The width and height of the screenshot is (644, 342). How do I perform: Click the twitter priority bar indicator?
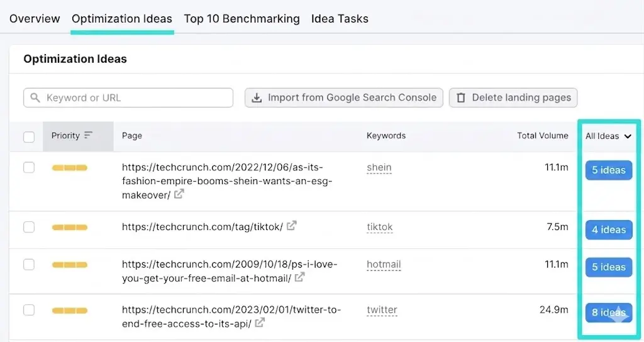coord(69,311)
